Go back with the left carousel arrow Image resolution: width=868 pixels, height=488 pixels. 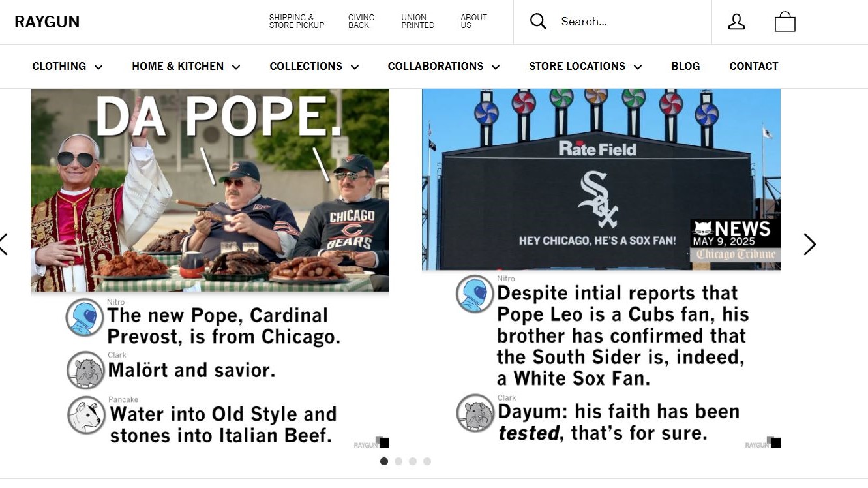[x=4, y=244]
